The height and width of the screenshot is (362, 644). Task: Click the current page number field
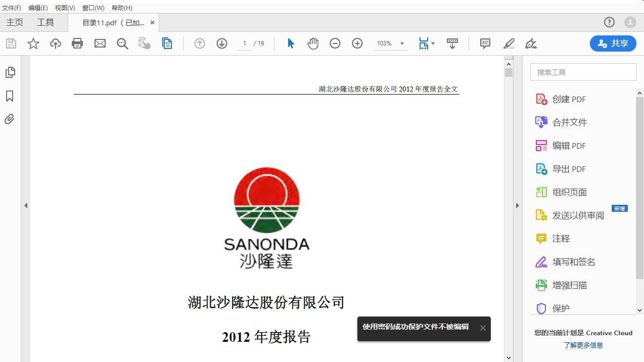(245, 43)
